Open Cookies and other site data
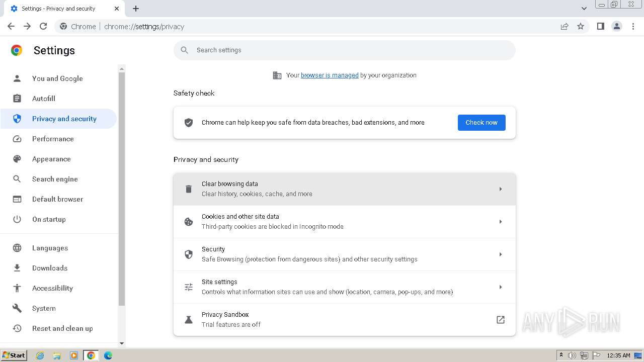The width and height of the screenshot is (644, 362). (345, 222)
